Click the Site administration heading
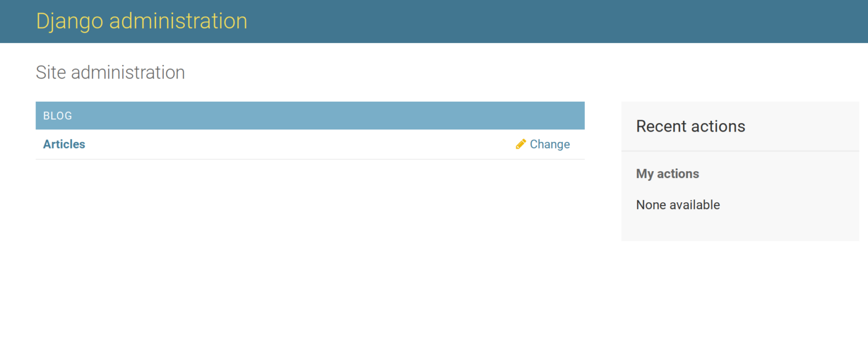 click(x=110, y=72)
